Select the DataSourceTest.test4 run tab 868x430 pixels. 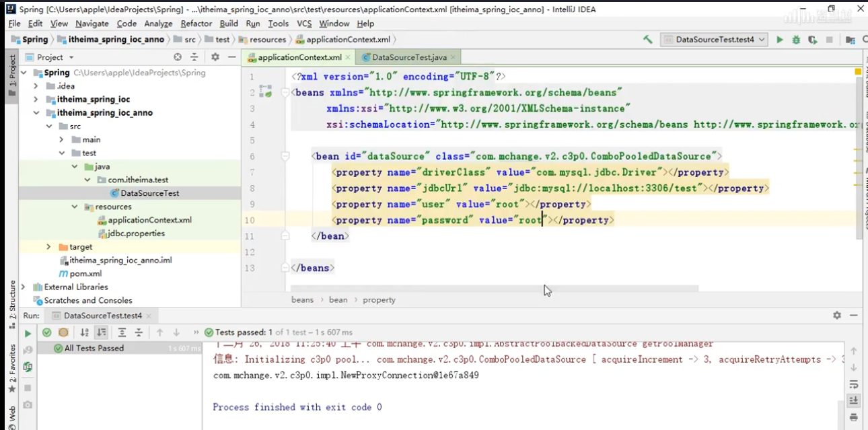pyautogui.click(x=102, y=316)
